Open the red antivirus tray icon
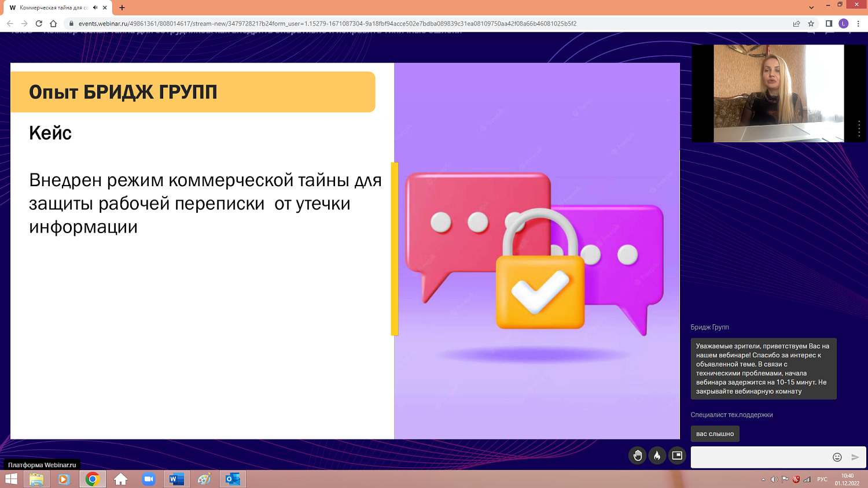868x488 pixels. [796, 479]
